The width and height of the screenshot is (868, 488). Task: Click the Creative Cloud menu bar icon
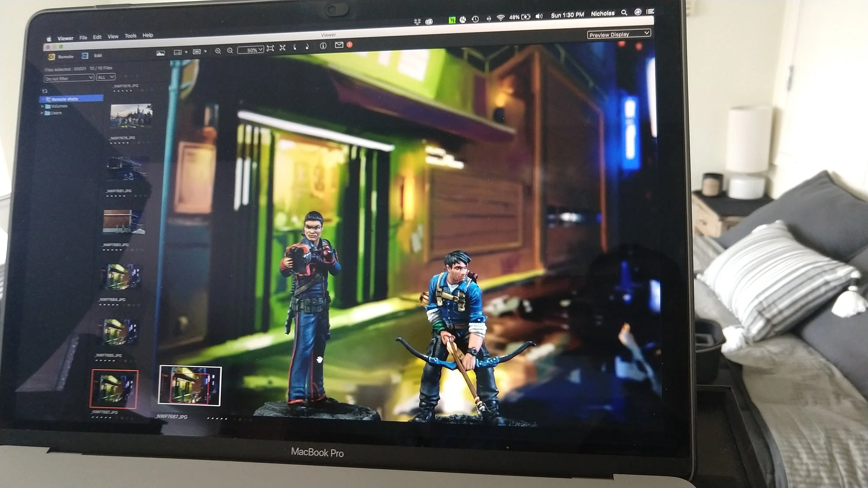click(429, 22)
